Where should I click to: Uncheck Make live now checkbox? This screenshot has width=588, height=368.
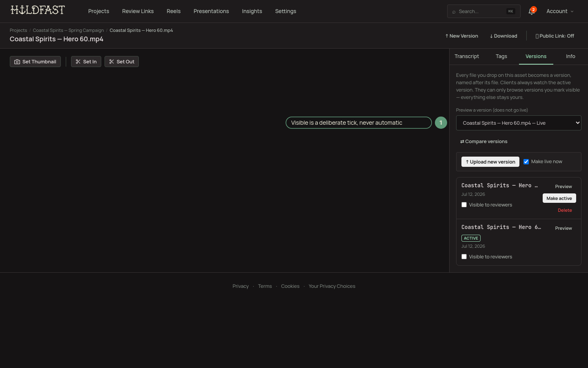coord(526,162)
